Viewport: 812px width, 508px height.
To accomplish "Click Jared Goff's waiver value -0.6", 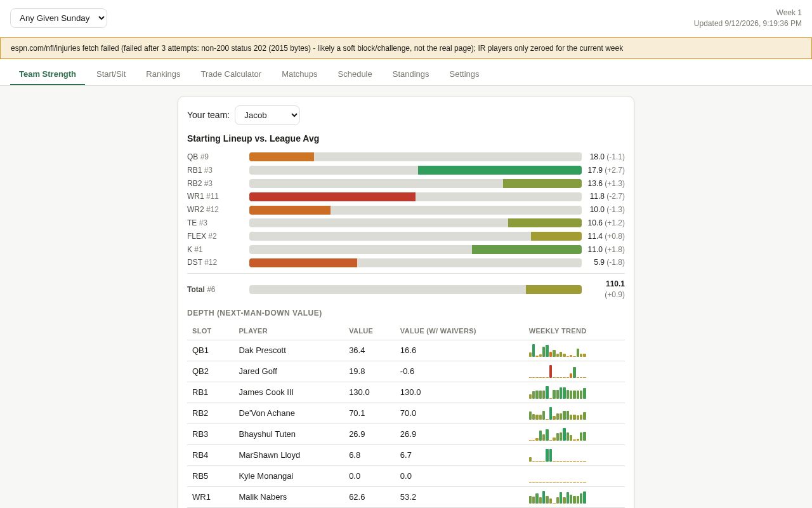I will pos(408,371).
